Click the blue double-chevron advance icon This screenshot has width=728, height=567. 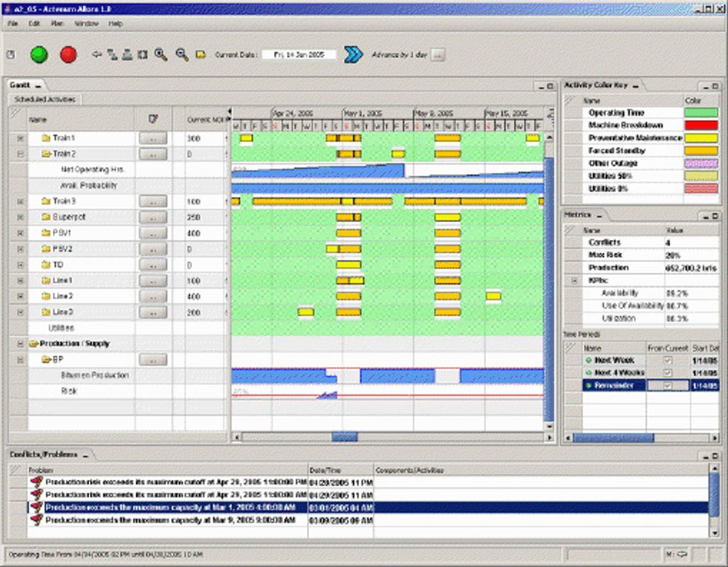click(x=354, y=54)
